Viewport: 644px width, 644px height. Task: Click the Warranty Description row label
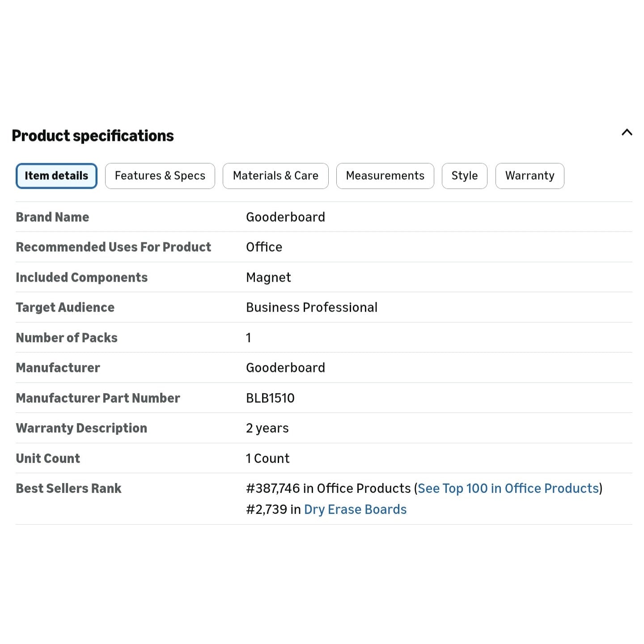[x=81, y=428]
